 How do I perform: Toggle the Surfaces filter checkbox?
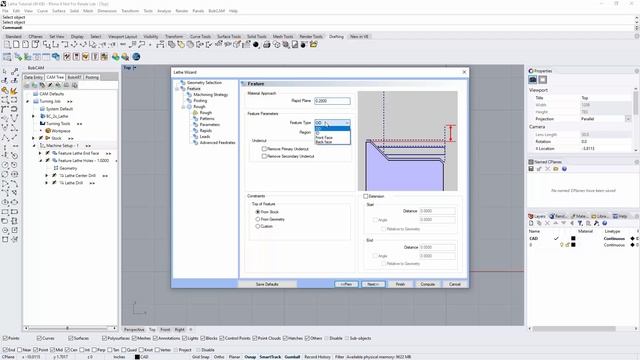click(71, 338)
